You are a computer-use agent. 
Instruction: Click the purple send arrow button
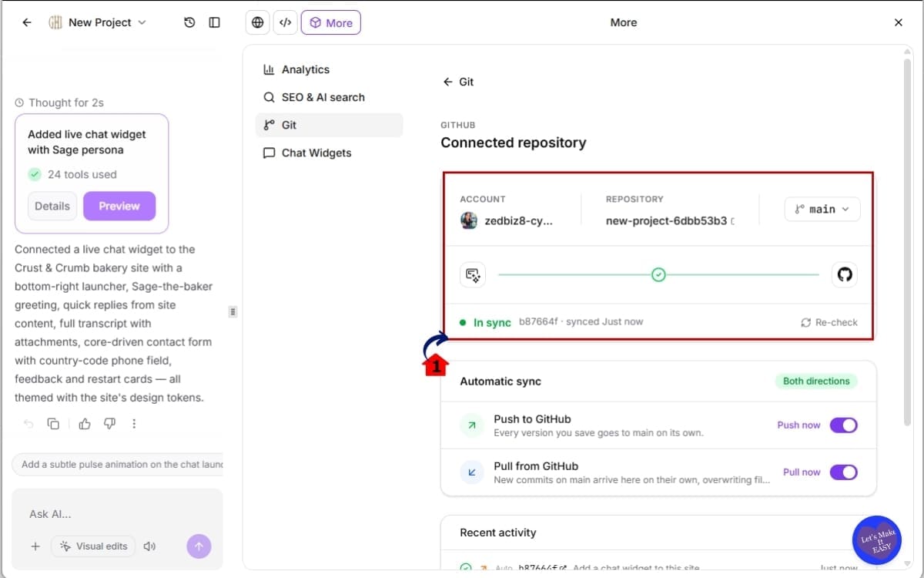(x=199, y=546)
